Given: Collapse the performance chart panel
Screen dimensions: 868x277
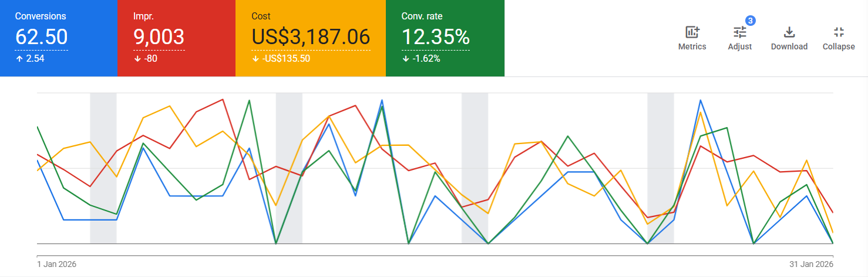Looking at the screenshot, I should (x=838, y=33).
